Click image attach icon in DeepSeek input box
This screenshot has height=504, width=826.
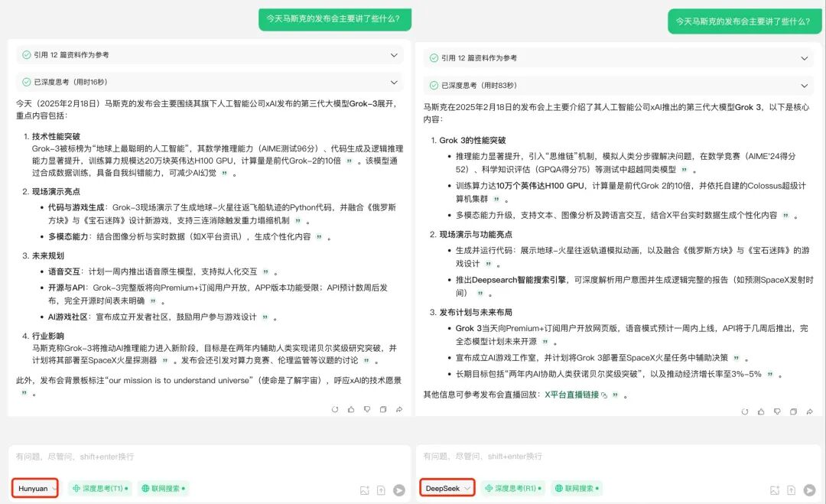tap(774, 490)
